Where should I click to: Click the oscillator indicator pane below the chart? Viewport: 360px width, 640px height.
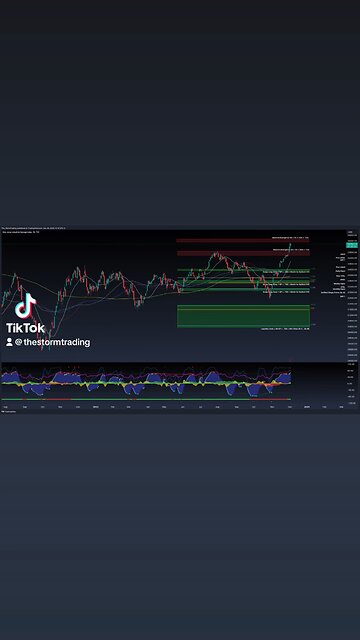(173, 382)
